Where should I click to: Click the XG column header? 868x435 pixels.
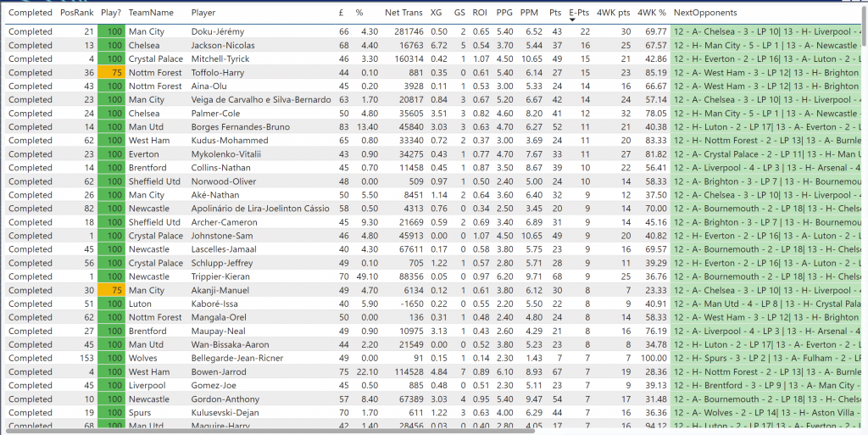tap(436, 13)
